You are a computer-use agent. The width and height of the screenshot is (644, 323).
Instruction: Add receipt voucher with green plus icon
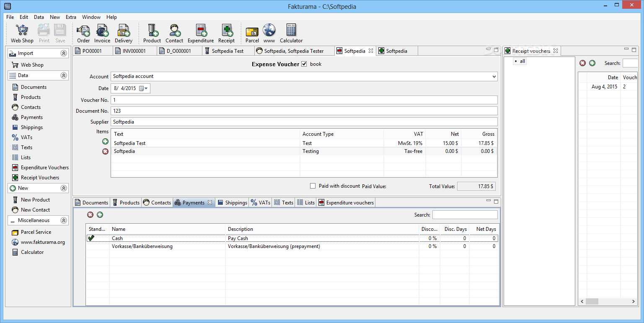[592, 63]
